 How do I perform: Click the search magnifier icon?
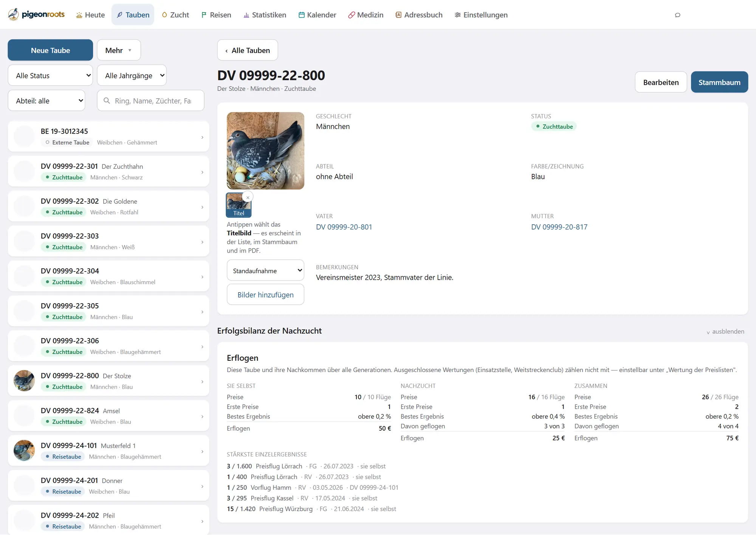107,101
